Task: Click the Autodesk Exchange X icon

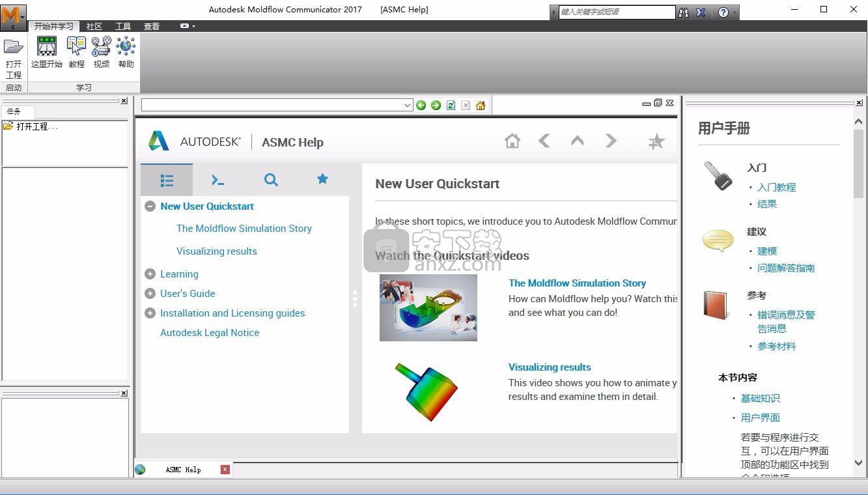Action: pos(701,12)
